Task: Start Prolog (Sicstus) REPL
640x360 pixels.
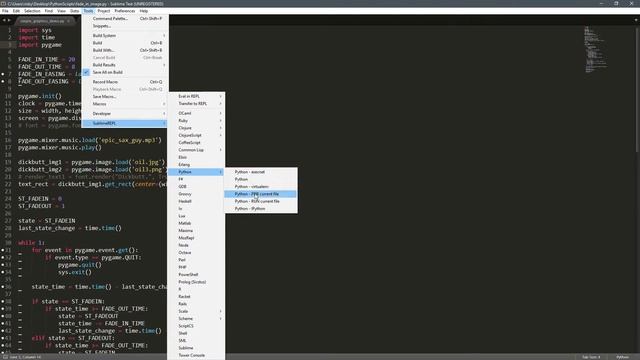Action: point(196,282)
